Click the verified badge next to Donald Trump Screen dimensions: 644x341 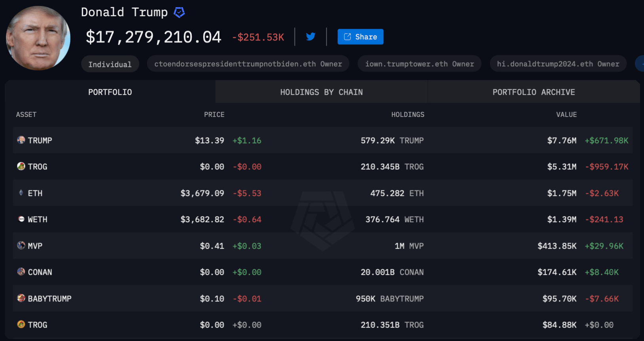coord(179,13)
